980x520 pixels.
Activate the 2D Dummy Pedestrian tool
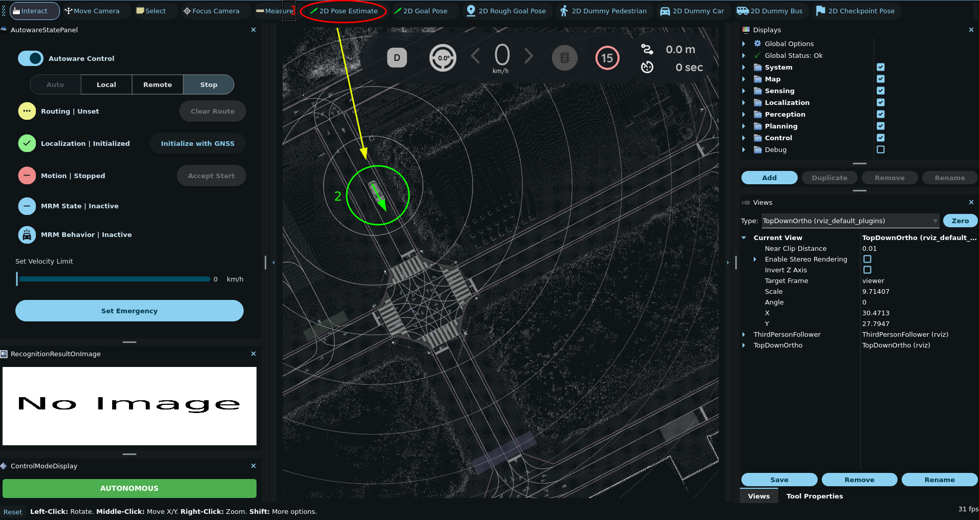click(603, 11)
